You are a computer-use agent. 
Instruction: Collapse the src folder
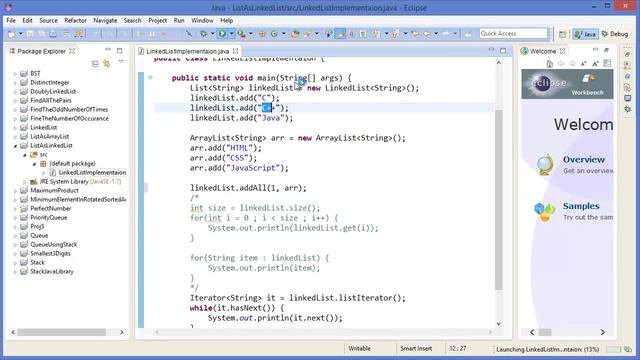coord(24,155)
